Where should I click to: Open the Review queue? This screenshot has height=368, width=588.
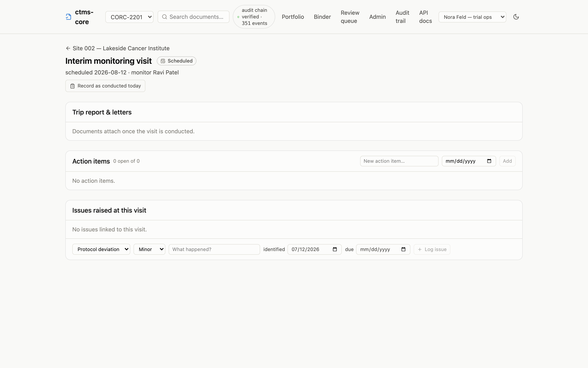(x=350, y=17)
